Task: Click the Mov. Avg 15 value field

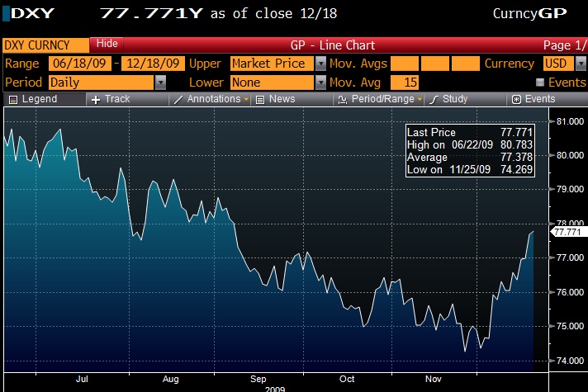Action: 404,82
